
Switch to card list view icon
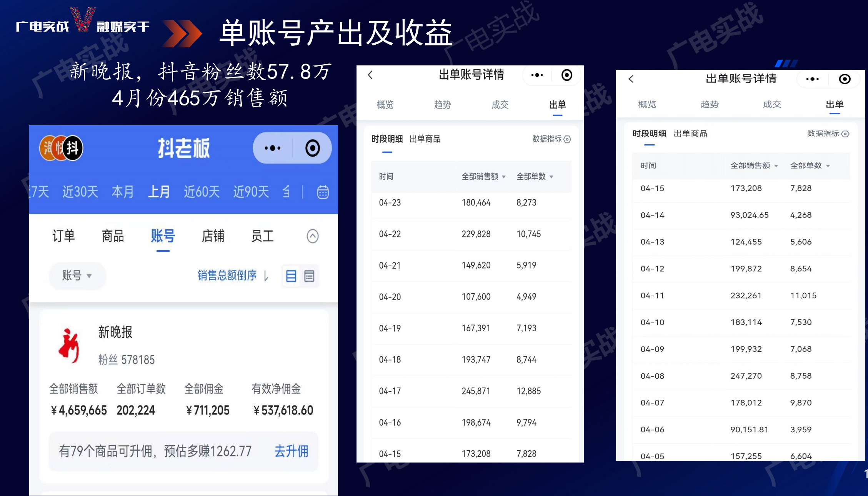tap(291, 276)
